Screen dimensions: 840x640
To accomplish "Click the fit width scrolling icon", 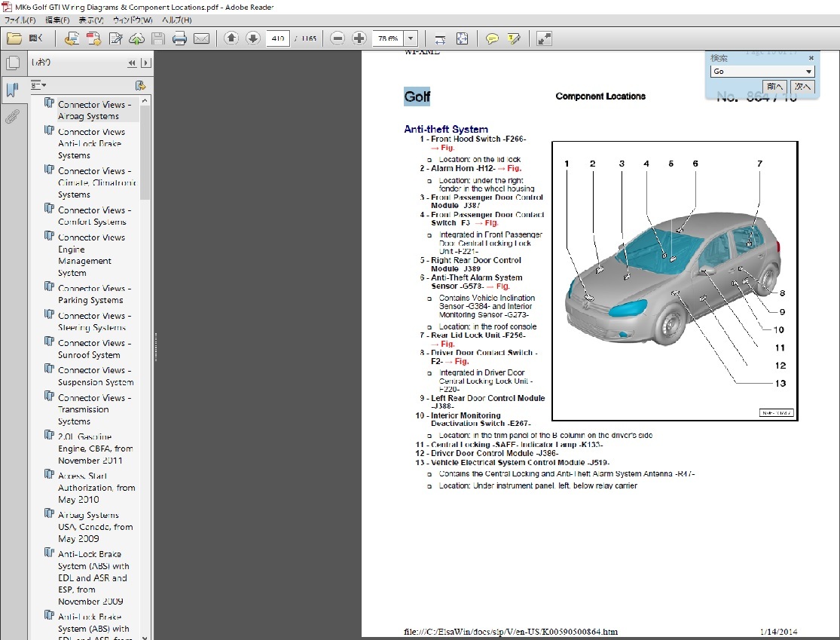I will point(441,38).
